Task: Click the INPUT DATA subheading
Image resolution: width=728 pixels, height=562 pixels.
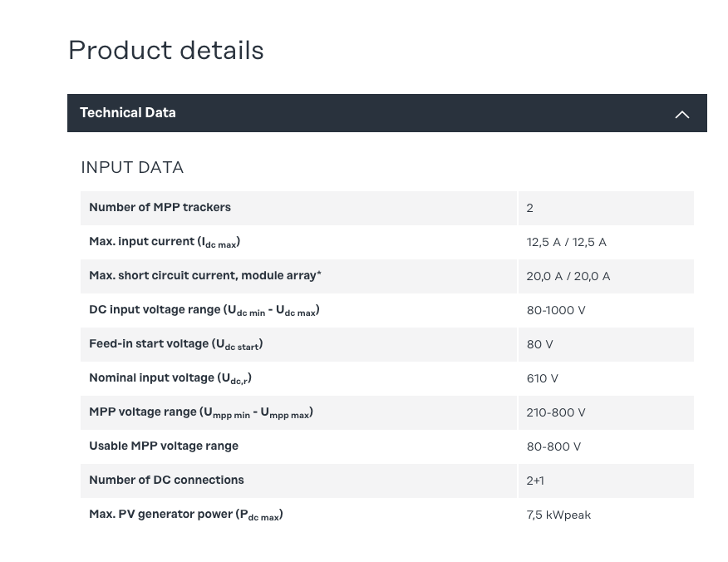Action: coord(132,167)
